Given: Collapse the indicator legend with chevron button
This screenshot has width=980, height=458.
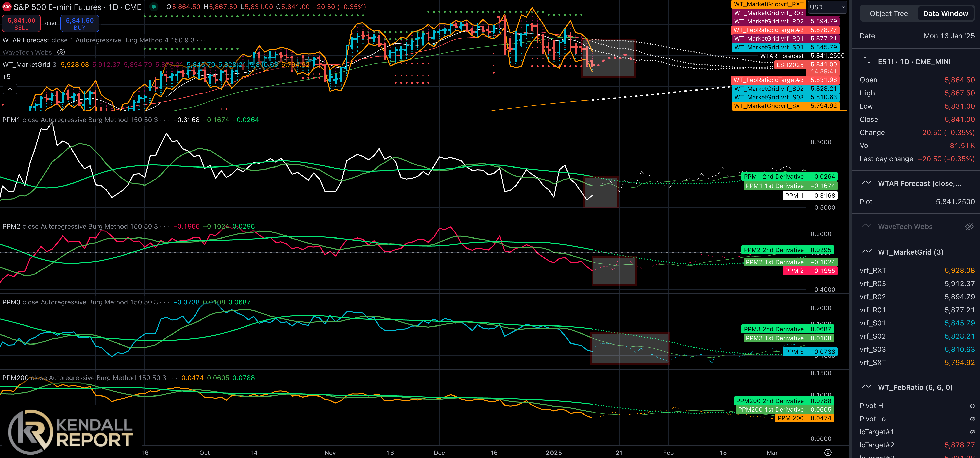Looking at the screenshot, I should 10,89.
